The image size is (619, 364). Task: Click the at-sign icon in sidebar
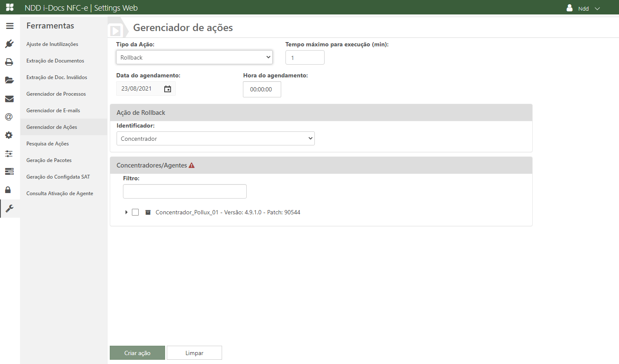[9, 117]
